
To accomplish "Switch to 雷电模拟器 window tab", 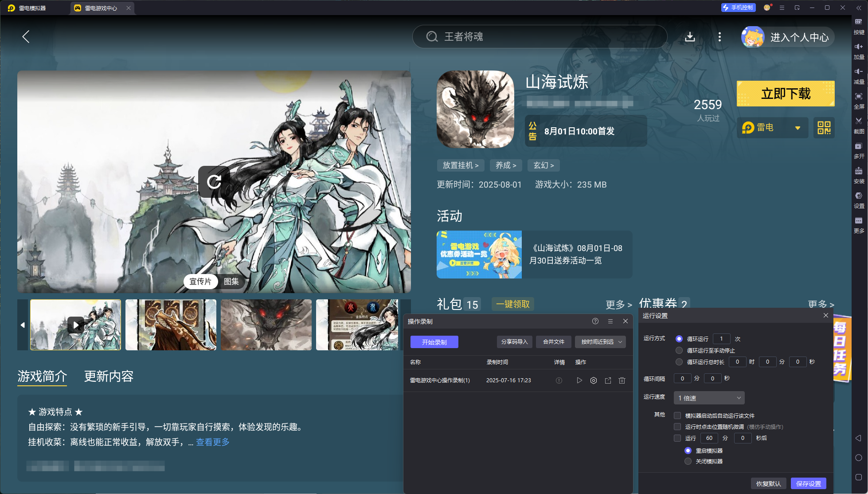I will point(27,8).
